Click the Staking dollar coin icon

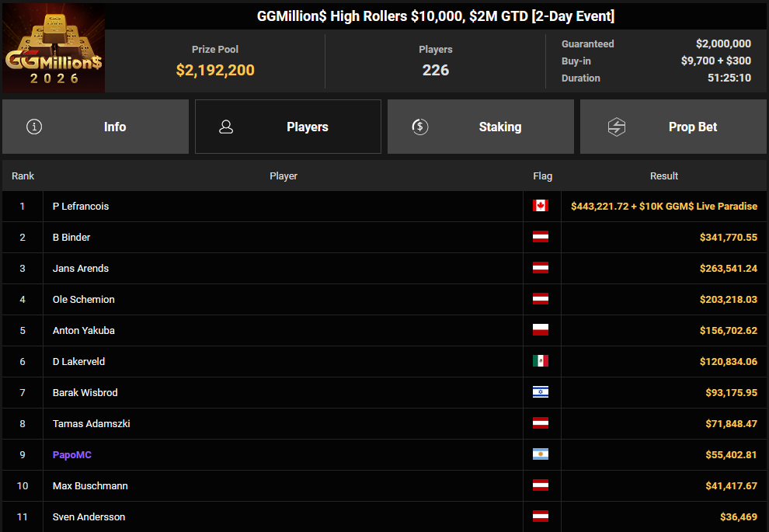tap(420, 127)
